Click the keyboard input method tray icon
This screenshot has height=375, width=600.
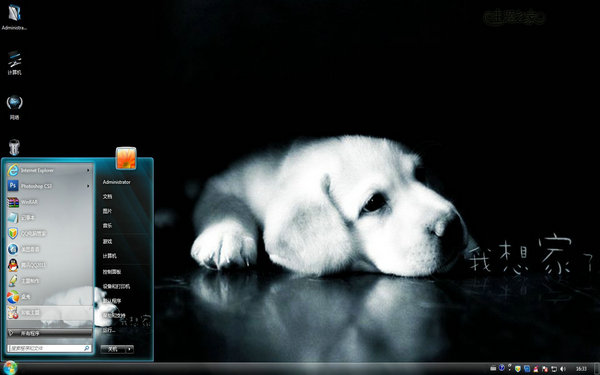(493, 369)
